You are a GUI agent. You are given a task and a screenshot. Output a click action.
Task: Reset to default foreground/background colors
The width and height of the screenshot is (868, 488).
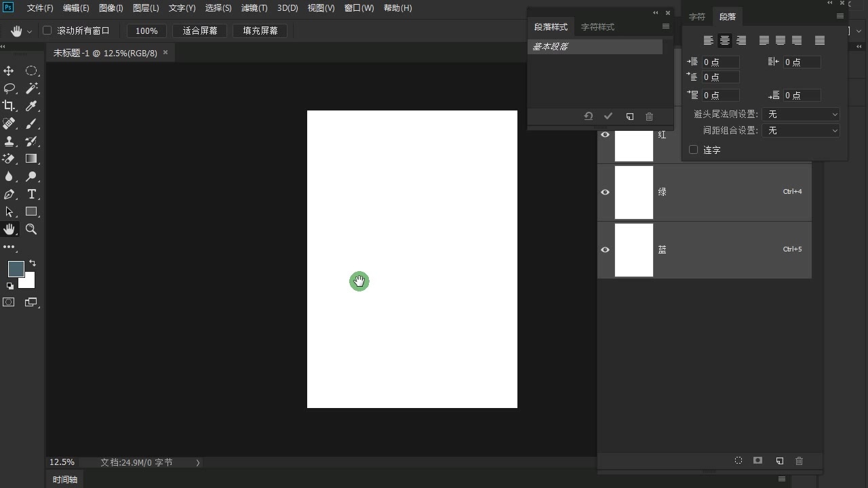pyautogui.click(x=10, y=286)
